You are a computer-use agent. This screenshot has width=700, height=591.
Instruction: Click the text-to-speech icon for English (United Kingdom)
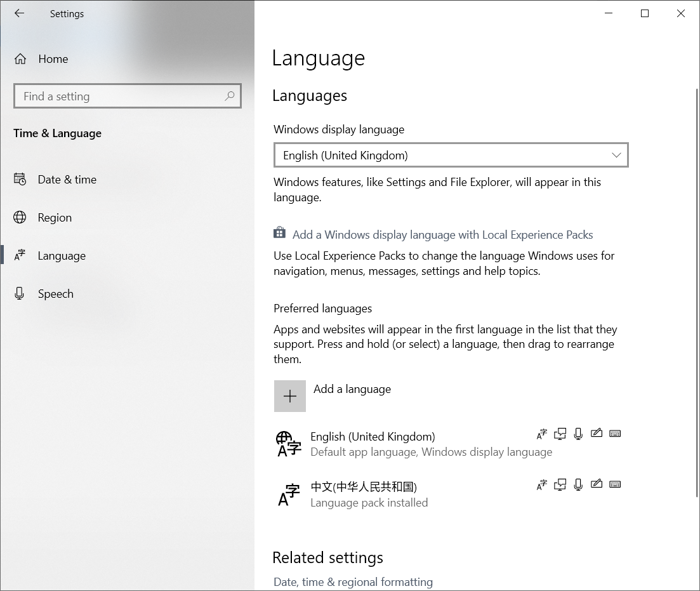(x=560, y=434)
